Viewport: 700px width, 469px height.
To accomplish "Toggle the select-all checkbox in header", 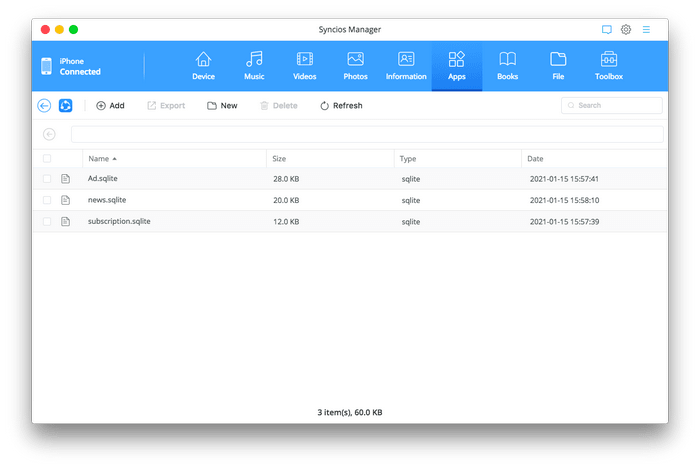I will (x=47, y=158).
